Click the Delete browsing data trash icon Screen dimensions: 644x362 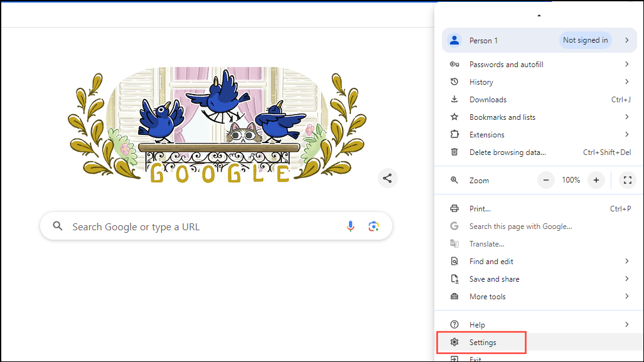(x=455, y=152)
